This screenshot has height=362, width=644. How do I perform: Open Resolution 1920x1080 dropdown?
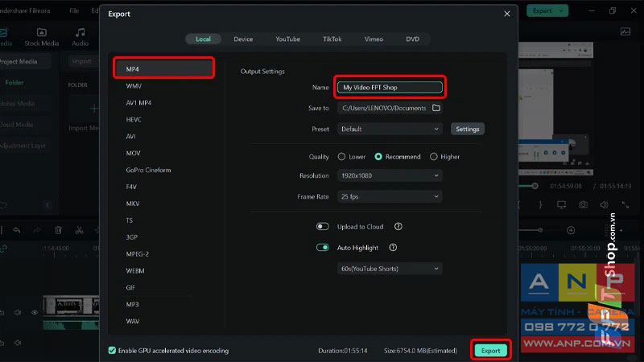390,175
